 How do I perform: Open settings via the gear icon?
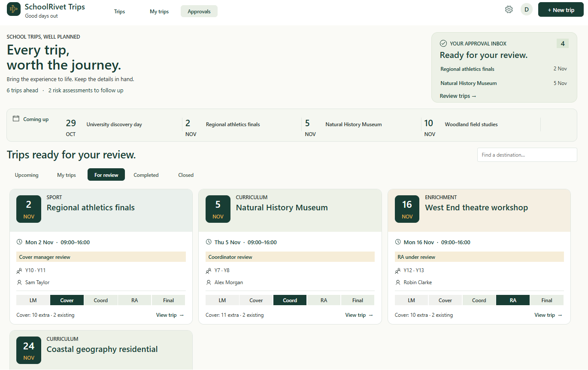[509, 9]
